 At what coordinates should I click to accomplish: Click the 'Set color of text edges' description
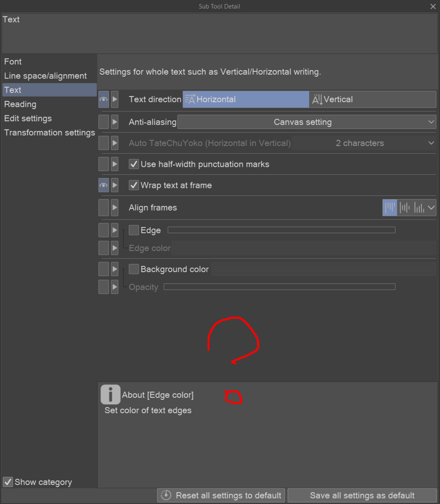click(x=148, y=410)
